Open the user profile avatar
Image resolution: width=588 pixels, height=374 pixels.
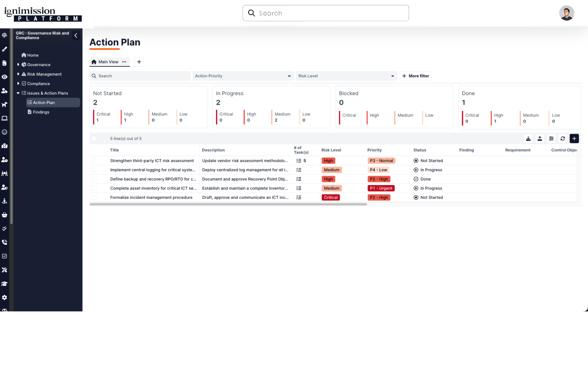[566, 13]
